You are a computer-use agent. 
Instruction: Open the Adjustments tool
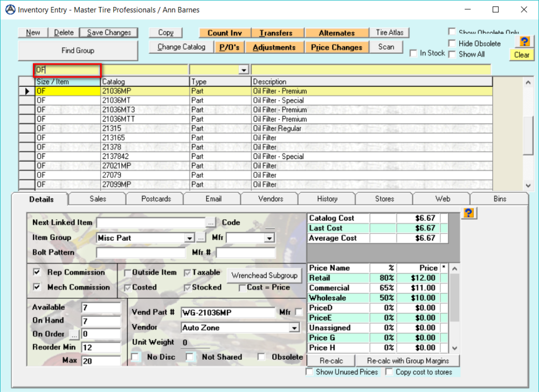[274, 47]
